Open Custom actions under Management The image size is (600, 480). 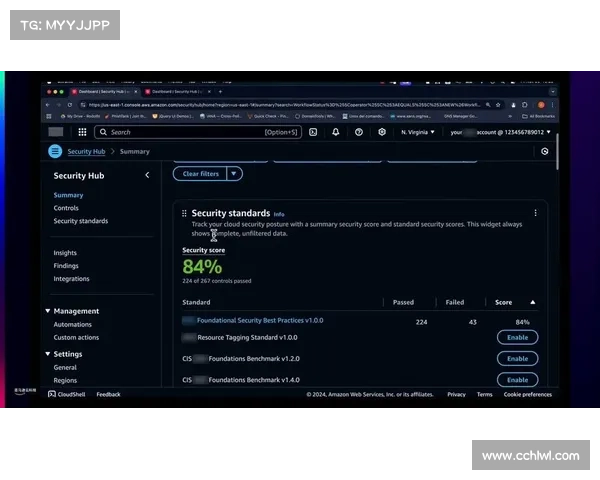coord(76,338)
